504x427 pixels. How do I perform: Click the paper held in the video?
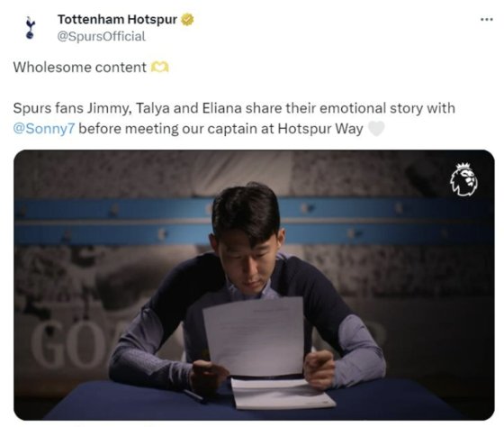point(255,336)
